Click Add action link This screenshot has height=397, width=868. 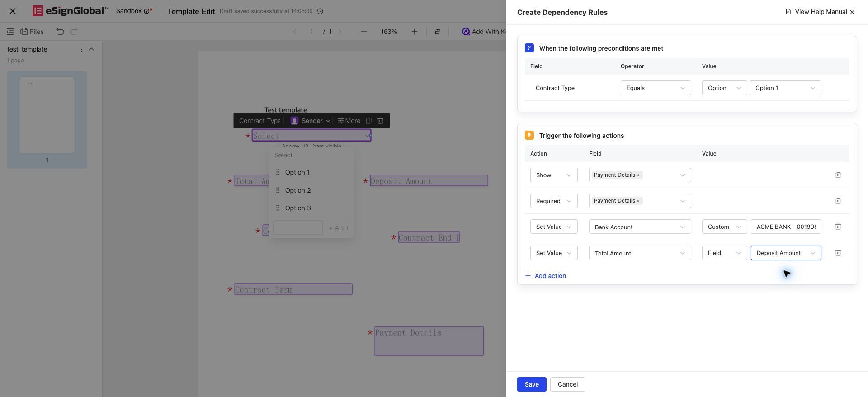click(x=546, y=276)
